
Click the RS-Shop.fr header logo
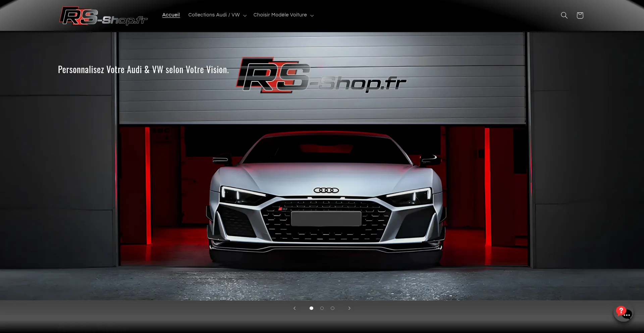(x=104, y=16)
